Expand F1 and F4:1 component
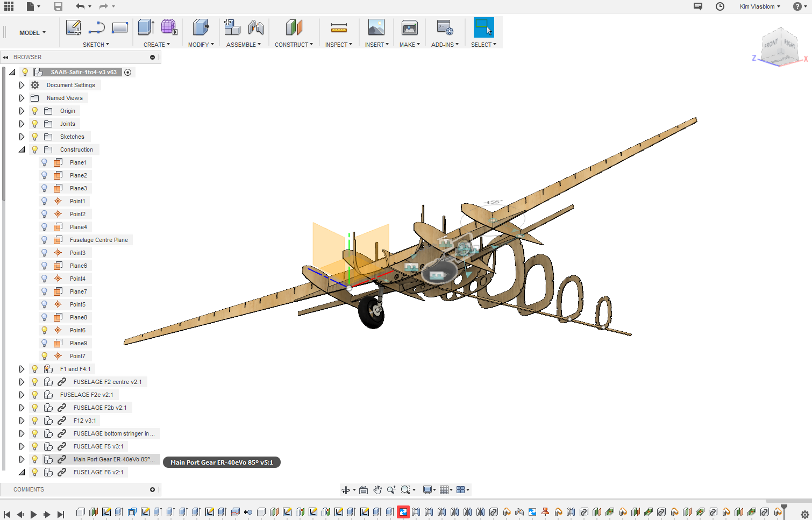812x520 pixels. tap(22, 369)
